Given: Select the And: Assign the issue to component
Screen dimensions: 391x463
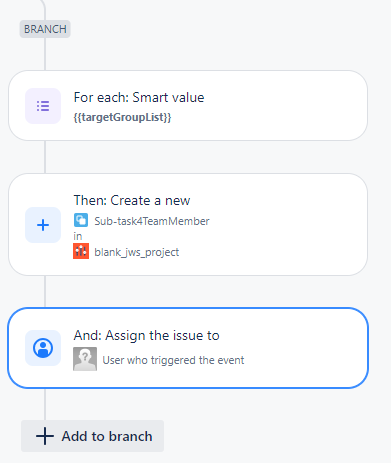Looking at the screenshot, I should click(x=188, y=348).
